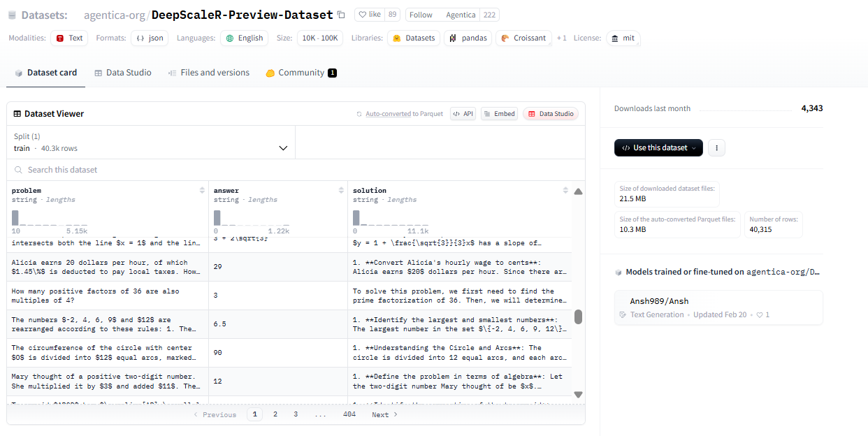Open the DeepScaleR-Preview-Dataset title link
The image size is (868, 436).
[x=242, y=15]
